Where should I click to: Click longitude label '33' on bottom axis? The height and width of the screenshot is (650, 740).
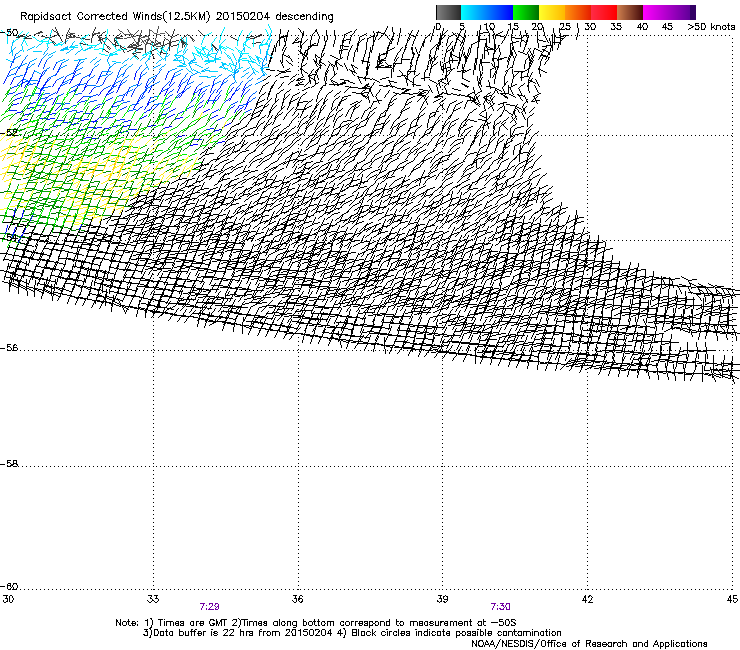coord(153,599)
